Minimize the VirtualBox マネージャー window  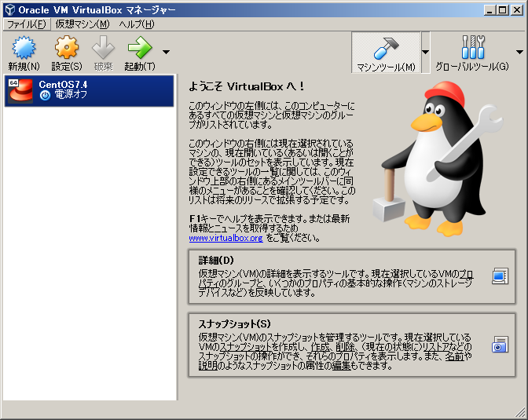click(x=490, y=9)
